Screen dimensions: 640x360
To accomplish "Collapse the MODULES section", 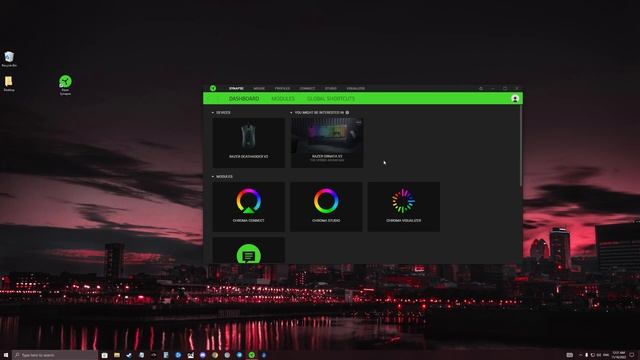I will click(x=213, y=177).
